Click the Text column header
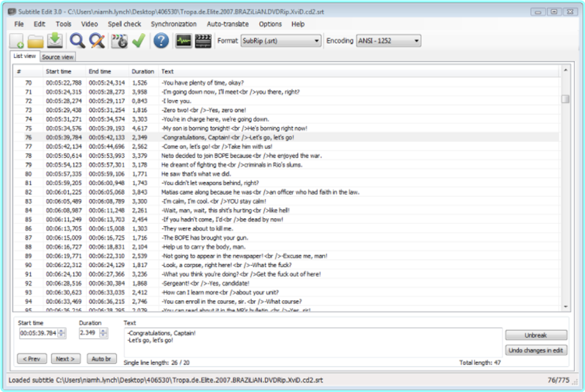 pos(359,71)
